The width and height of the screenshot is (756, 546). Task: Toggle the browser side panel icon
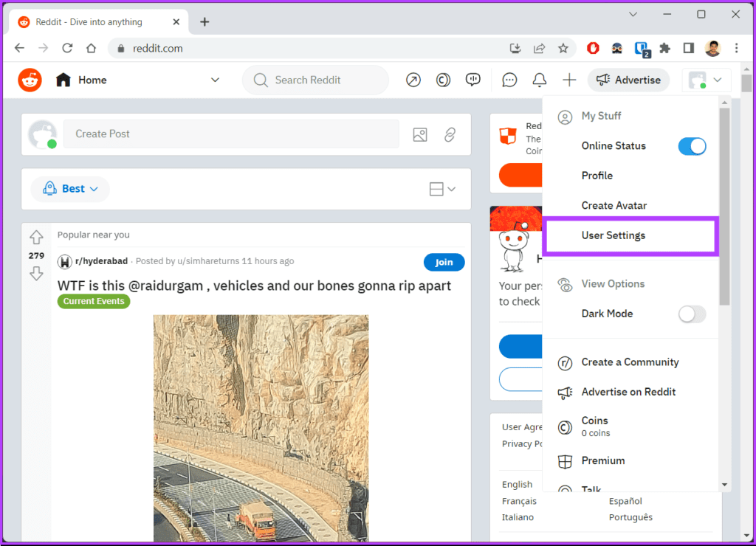(x=689, y=48)
